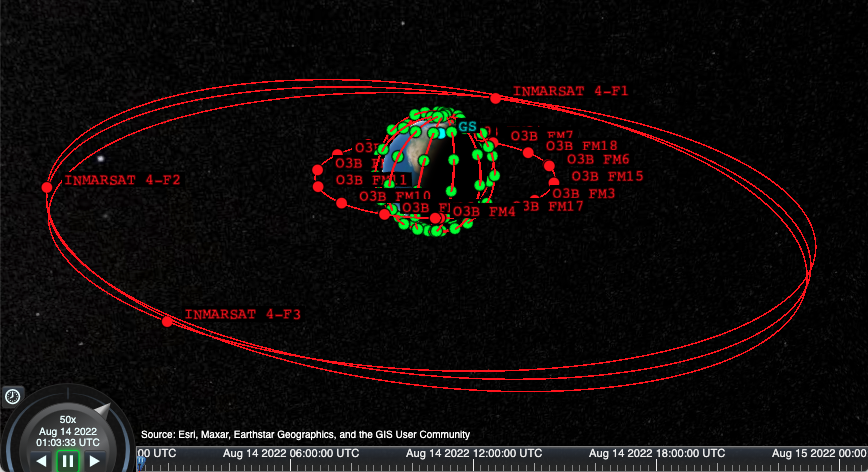The height and width of the screenshot is (472, 868).
Task: Click the speed pointer on the shuttle ring
Action: (x=102, y=409)
